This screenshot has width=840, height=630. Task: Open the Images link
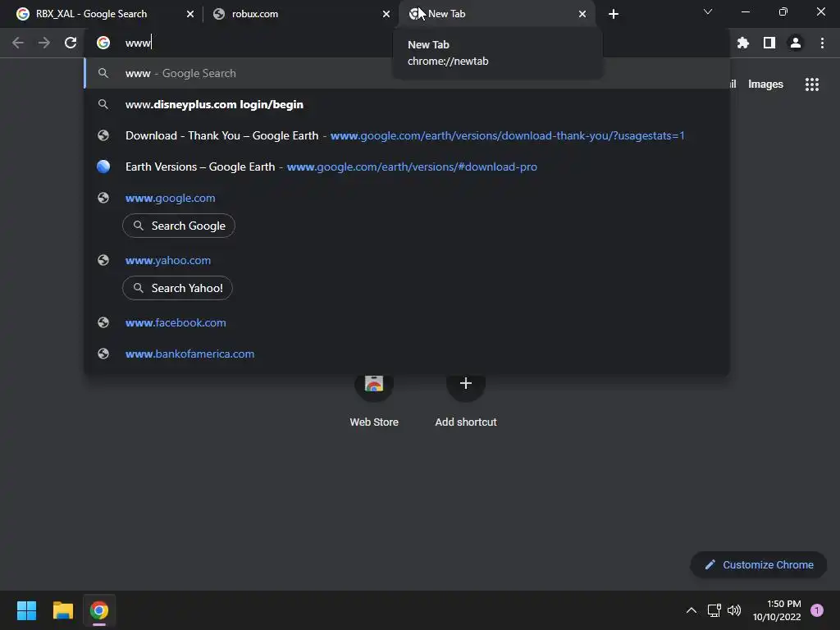(x=765, y=84)
